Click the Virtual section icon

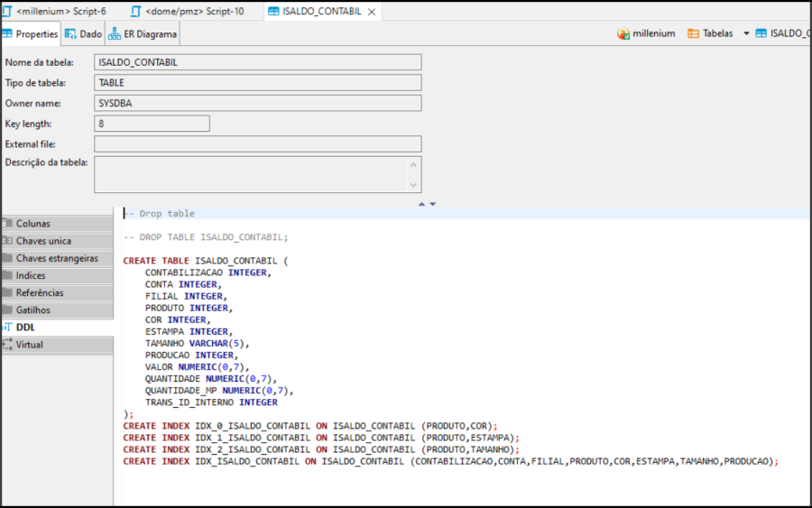click(7, 345)
